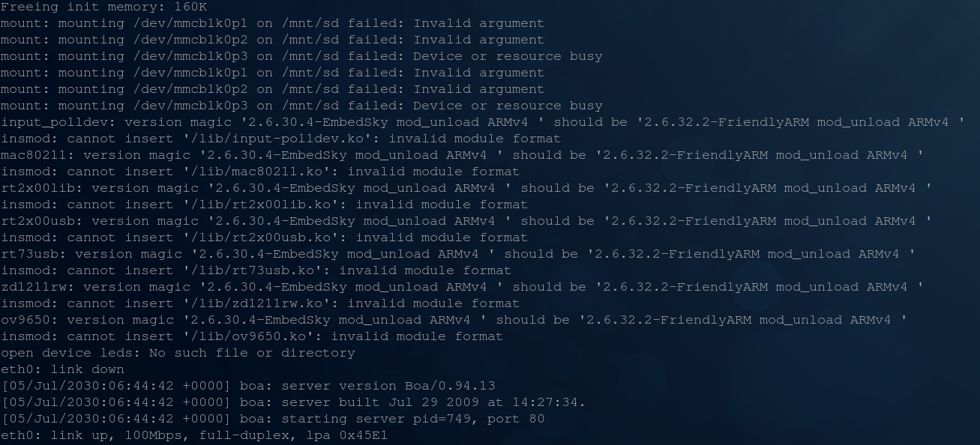Image resolution: width=980 pixels, height=445 pixels.
Task: Click the 'open device leds' error line
Action: coord(178,353)
